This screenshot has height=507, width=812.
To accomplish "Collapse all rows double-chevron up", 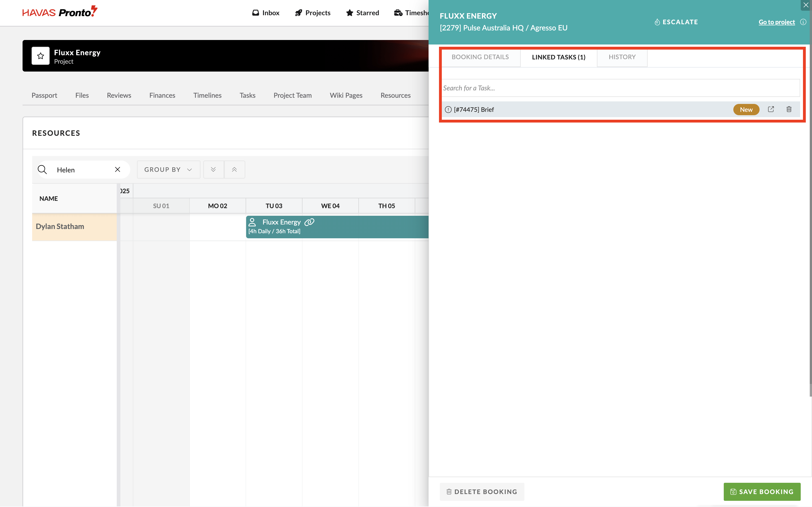I will 234,170.
